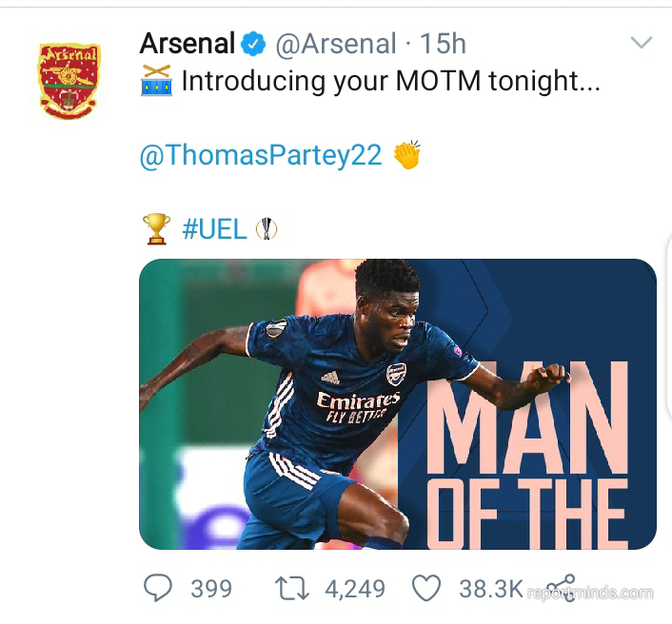Click the Arsenal display name
This screenshot has height=624, width=672.
pyautogui.click(x=188, y=43)
